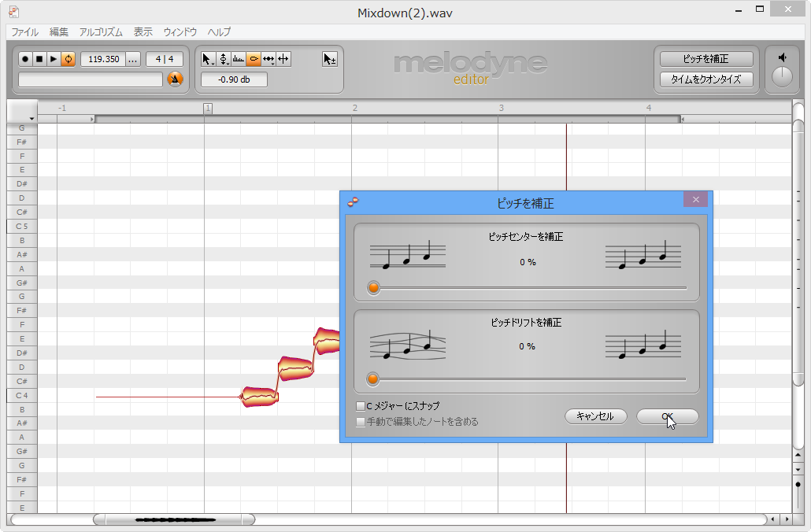Select the timing tool
The height and width of the screenshot is (532, 811).
click(x=268, y=59)
